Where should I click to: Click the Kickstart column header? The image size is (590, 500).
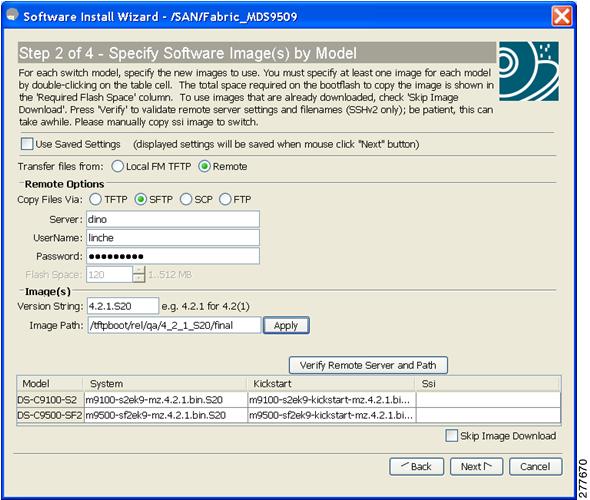(331, 383)
